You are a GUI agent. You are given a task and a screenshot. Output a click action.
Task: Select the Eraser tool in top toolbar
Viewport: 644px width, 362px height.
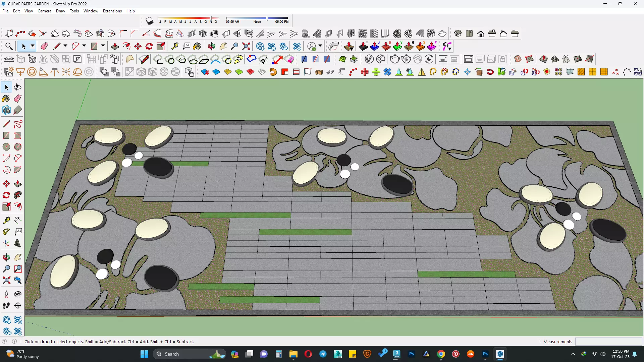pyautogui.click(x=44, y=46)
